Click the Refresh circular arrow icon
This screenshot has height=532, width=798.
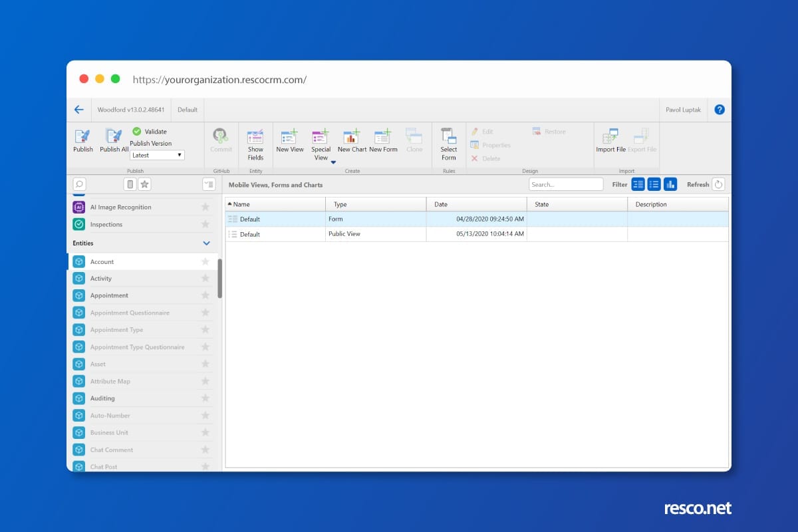pos(718,184)
